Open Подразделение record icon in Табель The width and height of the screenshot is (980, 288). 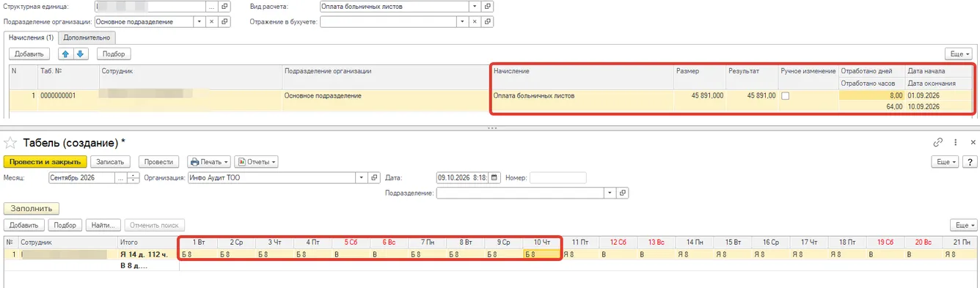623,193
